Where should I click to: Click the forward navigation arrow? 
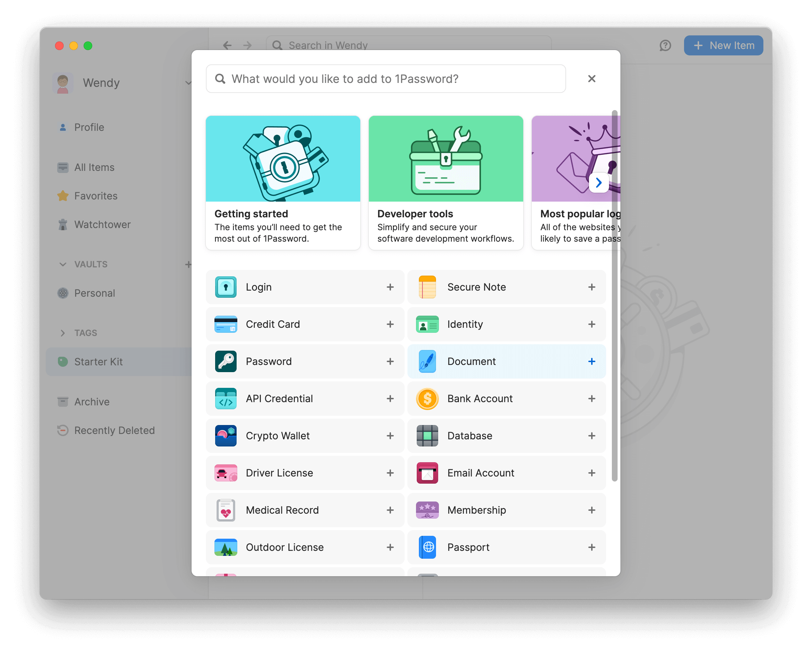(x=247, y=46)
